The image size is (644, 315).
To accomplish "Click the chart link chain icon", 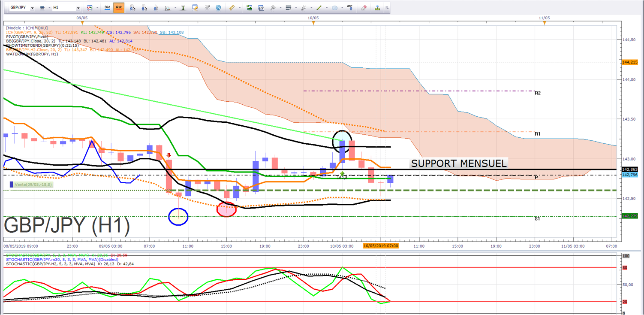I will tap(42, 8).
